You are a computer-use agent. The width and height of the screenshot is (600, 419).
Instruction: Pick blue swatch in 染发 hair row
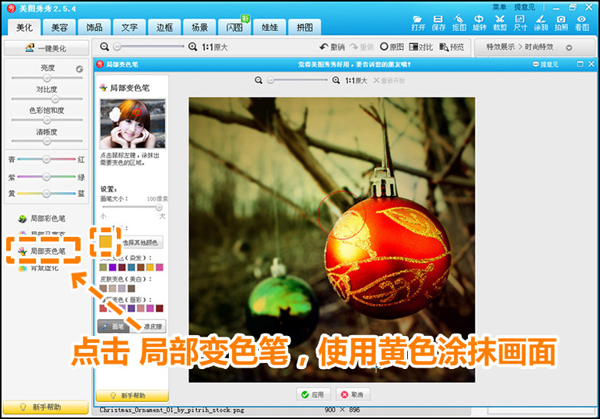coord(131,267)
